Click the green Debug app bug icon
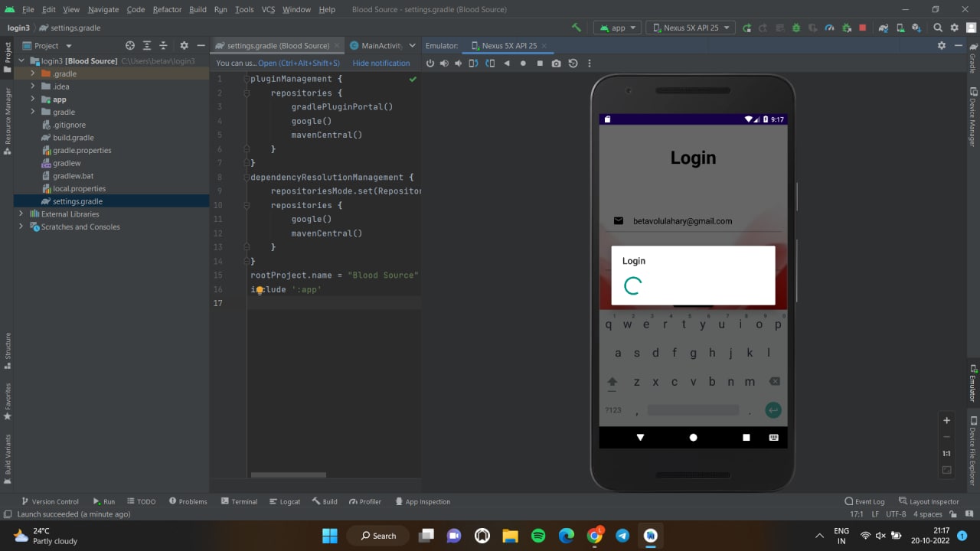980x551 pixels. pos(796,28)
